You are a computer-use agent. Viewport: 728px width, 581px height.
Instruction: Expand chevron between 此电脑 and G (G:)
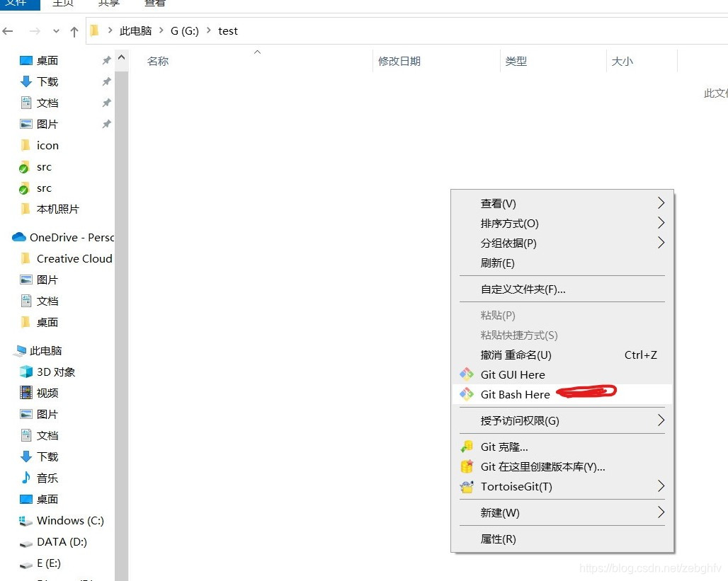[x=161, y=30]
